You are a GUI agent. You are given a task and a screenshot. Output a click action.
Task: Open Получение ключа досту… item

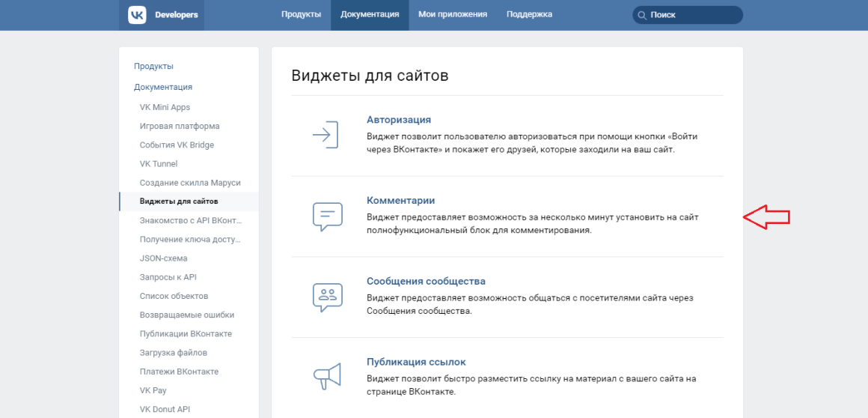189,240
